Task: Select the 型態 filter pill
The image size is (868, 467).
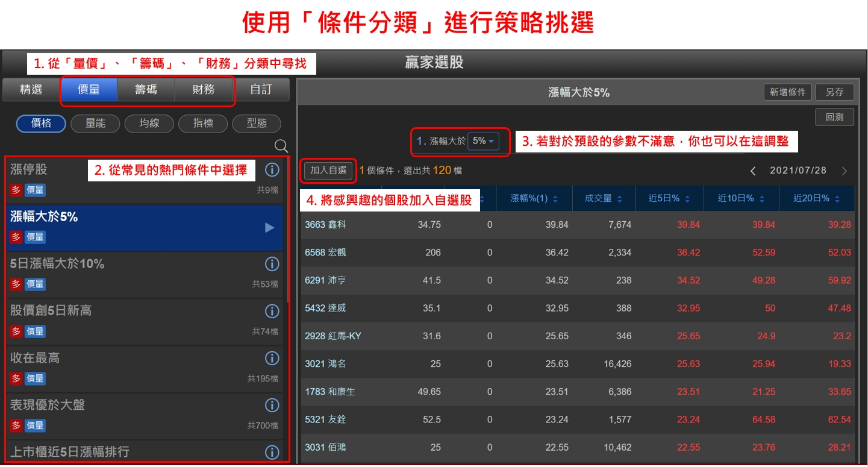Action: [x=257, y=124]
